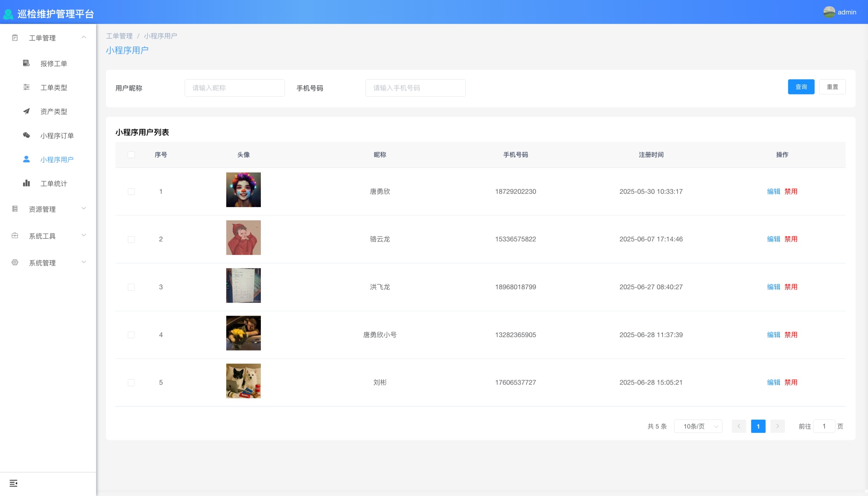Check the checkbox for row 1 唐勇欣

point(131,192)
